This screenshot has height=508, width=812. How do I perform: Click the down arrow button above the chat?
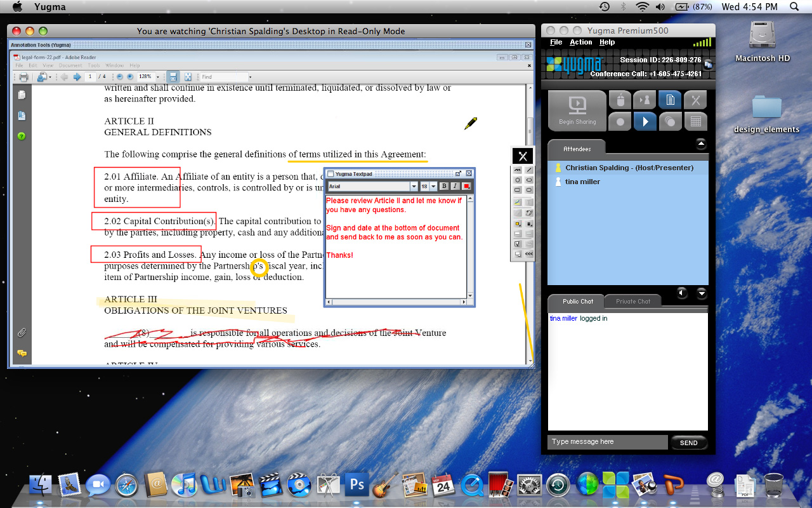tap(702, 293)
